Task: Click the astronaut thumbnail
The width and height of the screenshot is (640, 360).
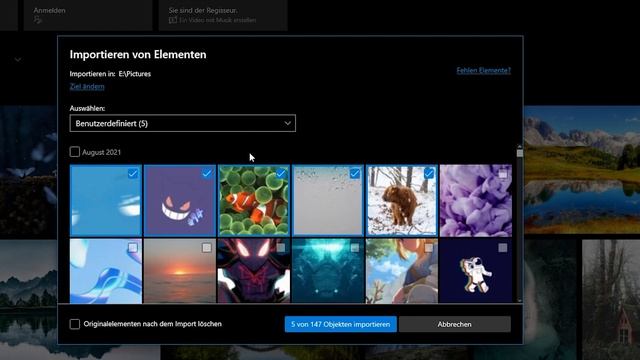Action: click(476, 271)
